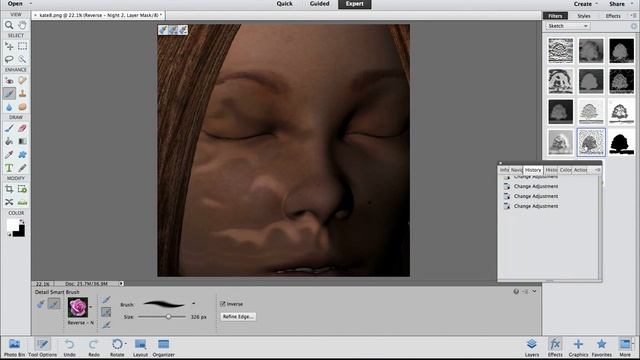The image size is (640, 360).
Task: Switch to the Styles tab
Action: [584, 16]
